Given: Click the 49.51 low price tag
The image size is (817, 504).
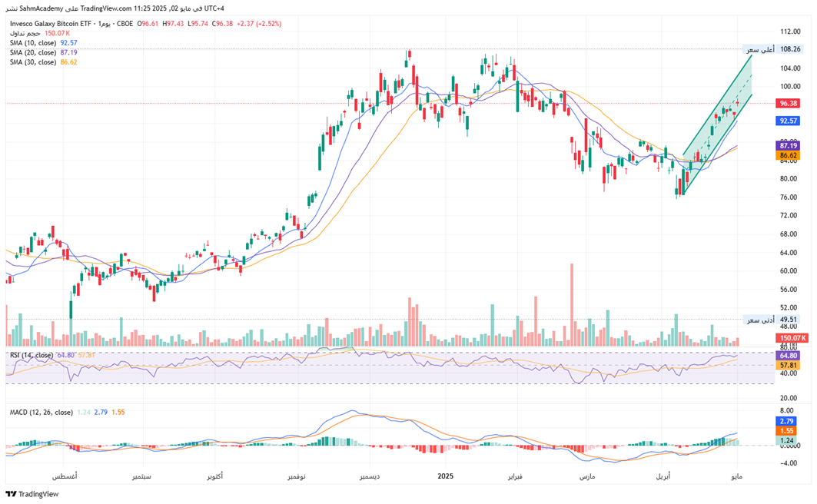Looking at the screenshot, I should [789, 320].
